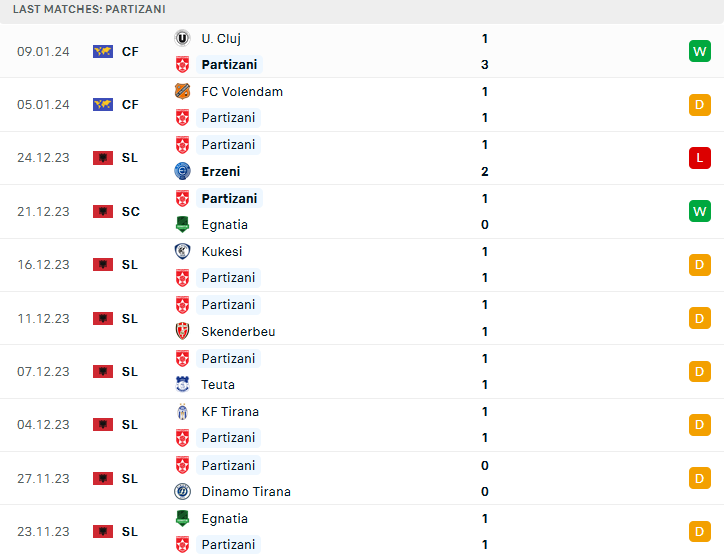Click the Skenderbeu team name
728x557 pixels.
(x=238, y=331)
